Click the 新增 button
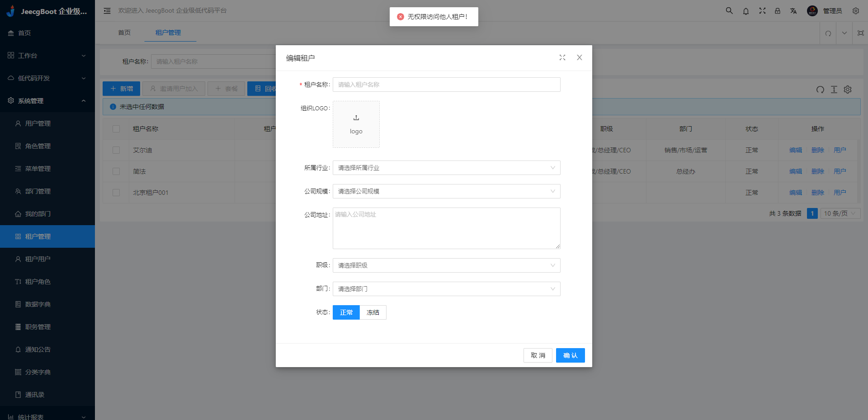The height and width of the screenshot is (420, 868). tap(122, 89)
